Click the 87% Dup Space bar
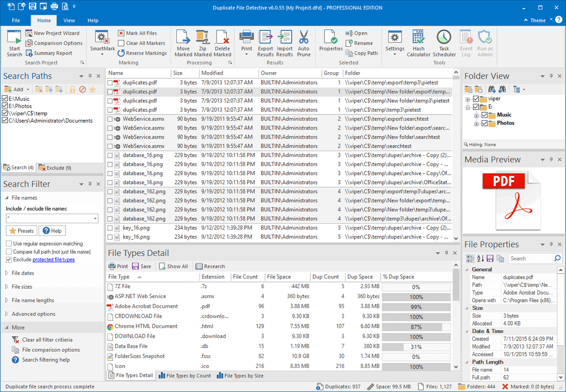Screen dimensions: 566x392 click(x=416, y=326)
